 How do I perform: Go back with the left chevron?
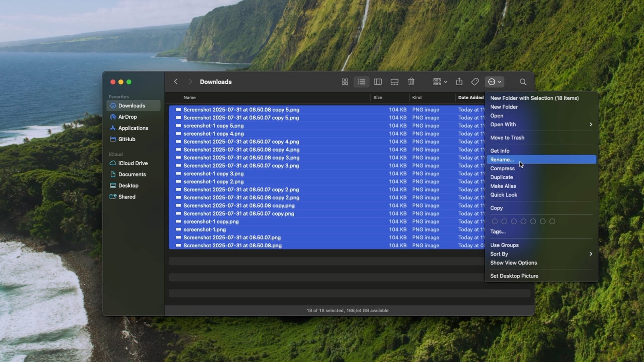[176, 82]
